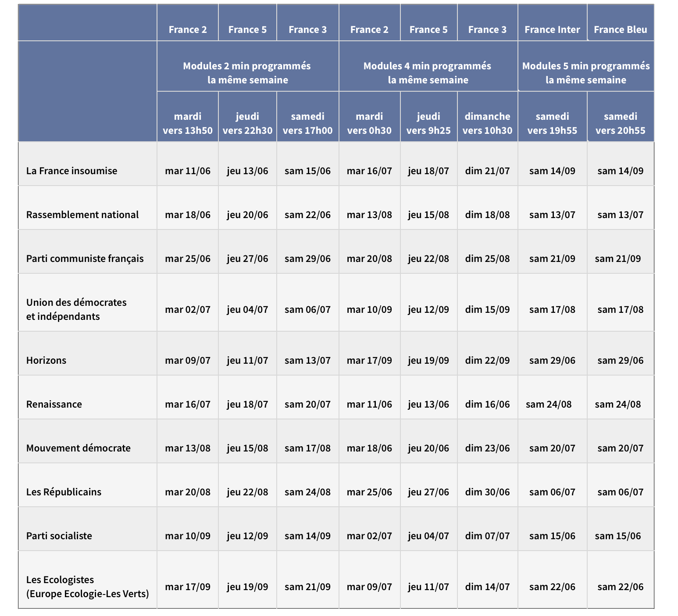Click France 3 header above 'dimanche vers 10h30'
Image resolution: width=678 pixels, height=616 pixels.
[487, 29]
